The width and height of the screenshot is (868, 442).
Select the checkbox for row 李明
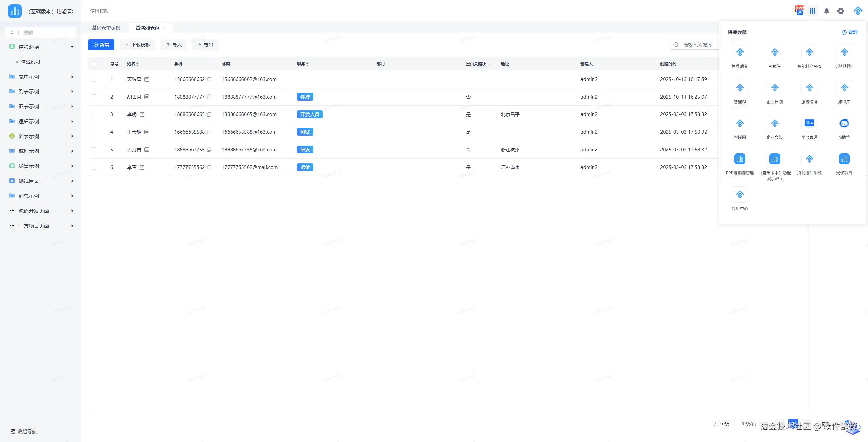[94, 114]
